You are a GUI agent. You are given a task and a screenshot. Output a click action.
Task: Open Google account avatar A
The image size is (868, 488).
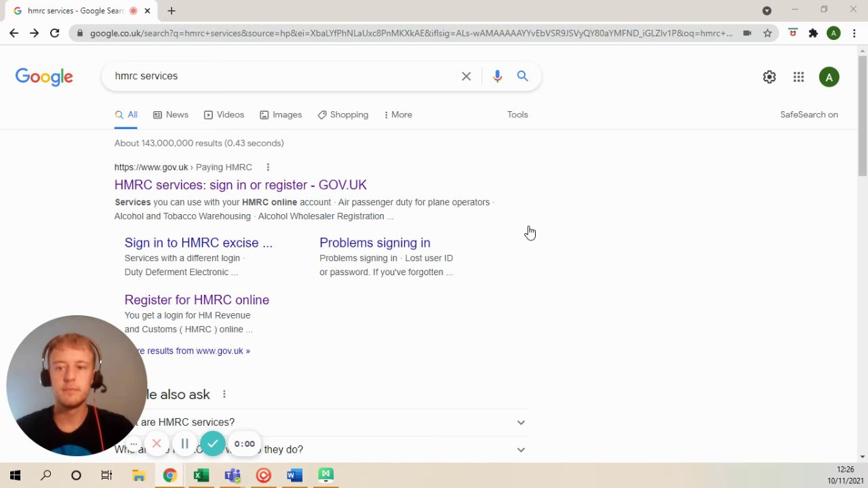(x=829, y=77)
